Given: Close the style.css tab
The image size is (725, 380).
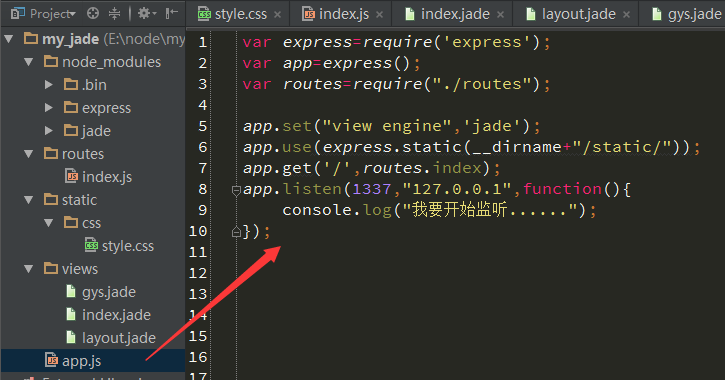Looking at the screenshot, I should point(277,15).
